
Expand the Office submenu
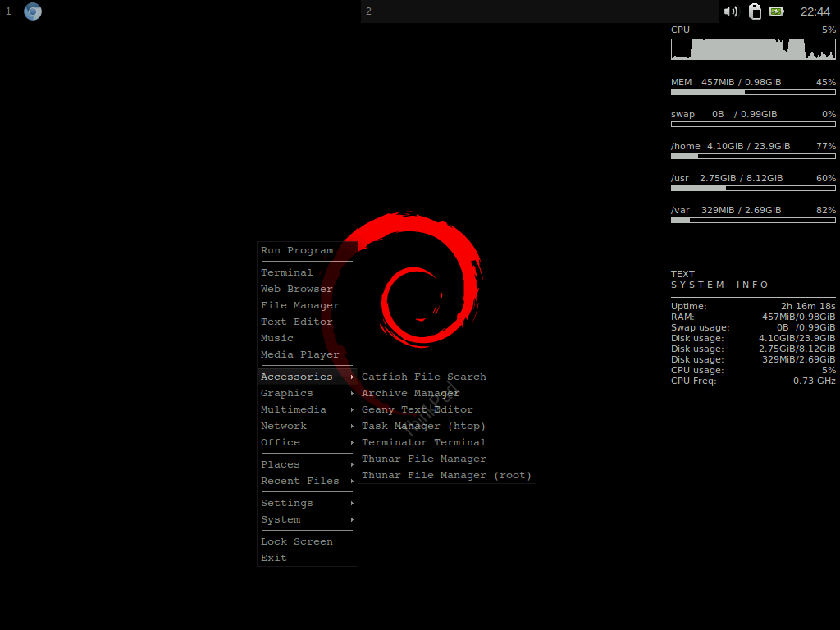307,442
